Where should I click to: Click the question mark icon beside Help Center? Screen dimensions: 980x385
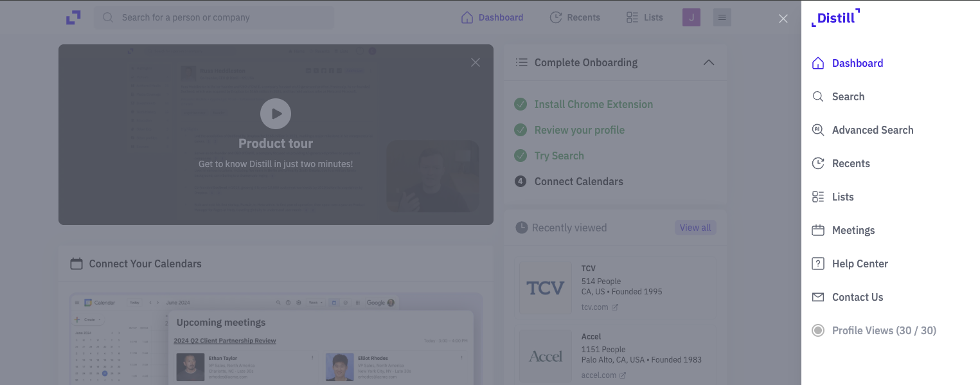click(818, 264)
